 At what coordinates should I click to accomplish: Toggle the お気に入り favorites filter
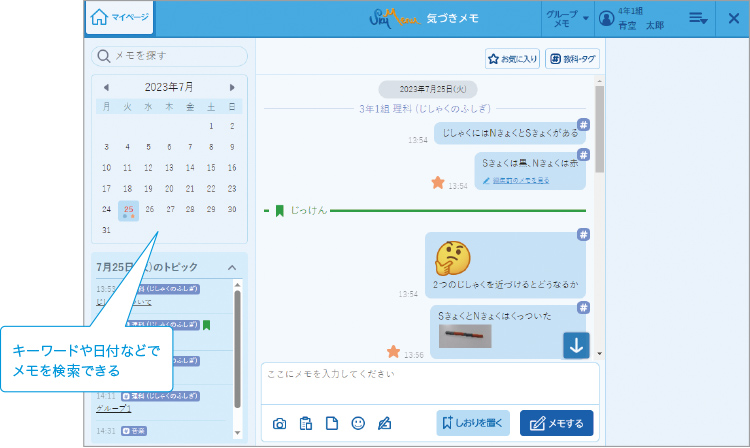pyautogui.click(x=513, y=59)
